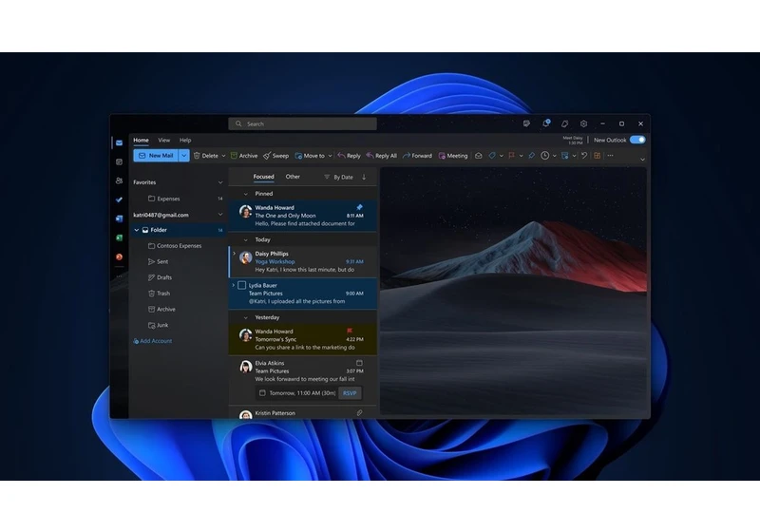
Task: Click the Meeting button
Action: [x=453, y=156]
